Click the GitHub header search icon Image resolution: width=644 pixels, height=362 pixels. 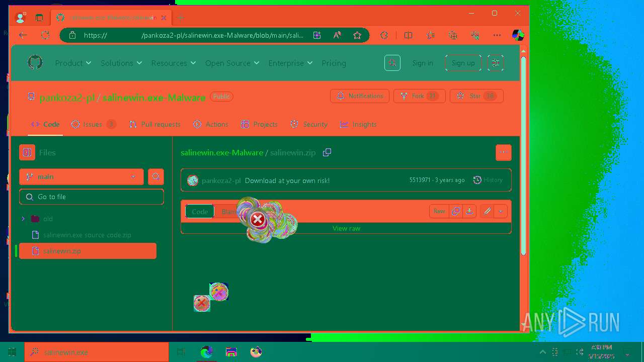392,63
